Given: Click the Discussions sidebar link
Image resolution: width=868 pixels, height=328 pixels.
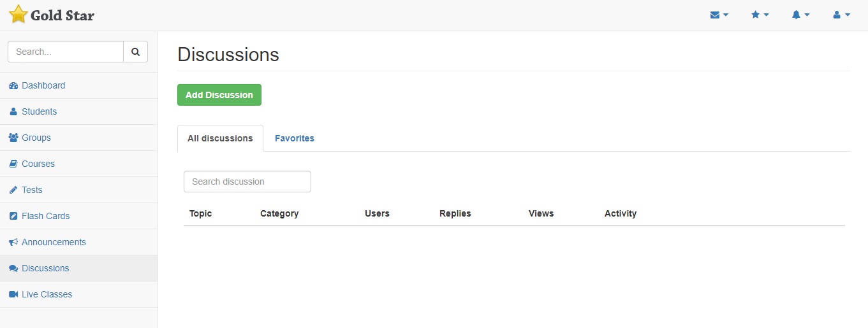Looking at the screenshot, I should 45,268.
